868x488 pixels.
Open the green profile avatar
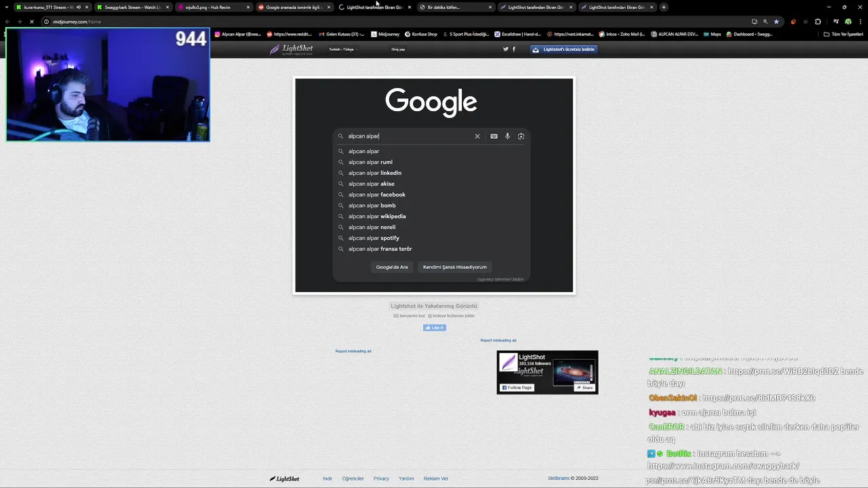pos(848,22)
